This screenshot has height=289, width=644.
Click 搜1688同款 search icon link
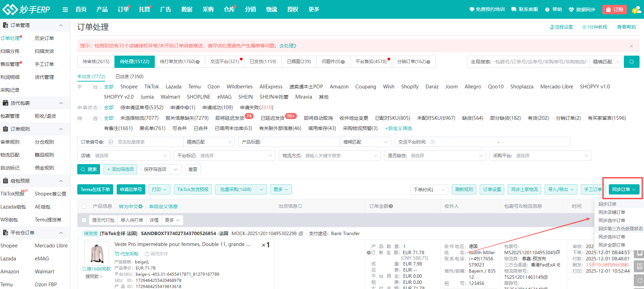click(97, 269)
